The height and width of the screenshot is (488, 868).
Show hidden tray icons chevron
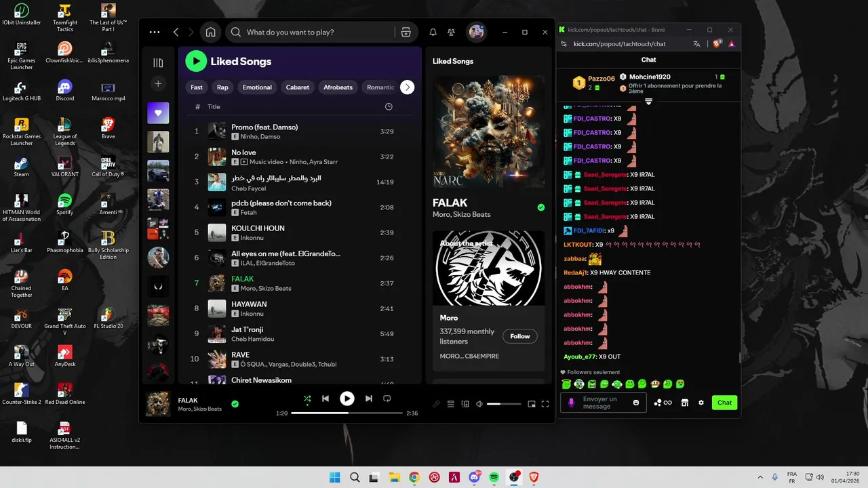pyautogui.click(x=759, y=477)
